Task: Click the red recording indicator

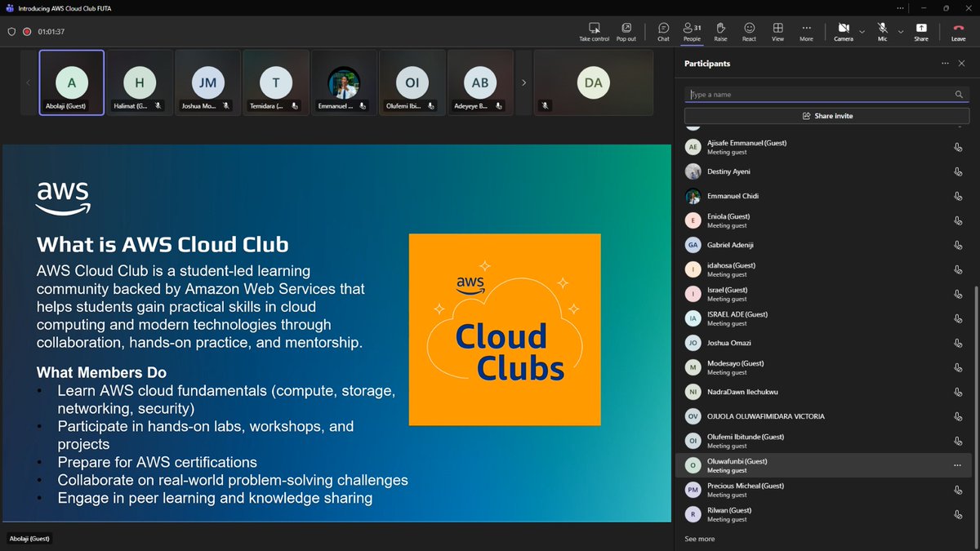Action: pos(27,32)
